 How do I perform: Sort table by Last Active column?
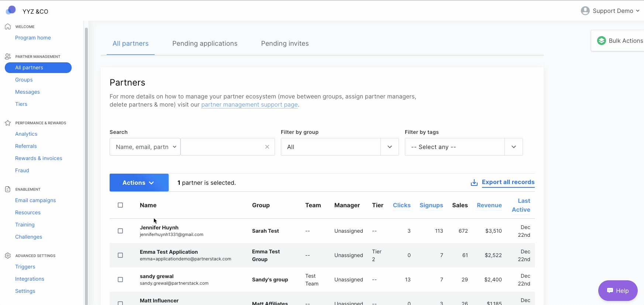click(x=521, y=205)
